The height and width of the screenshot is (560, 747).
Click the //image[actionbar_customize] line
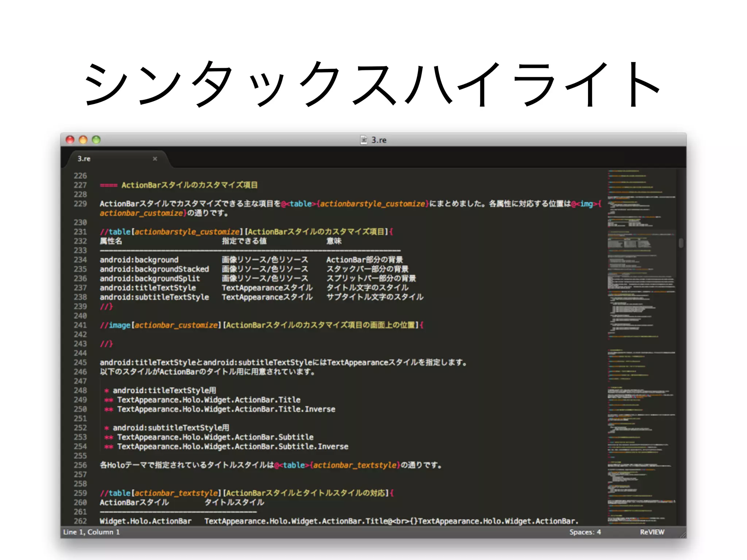tap(262, 325)
